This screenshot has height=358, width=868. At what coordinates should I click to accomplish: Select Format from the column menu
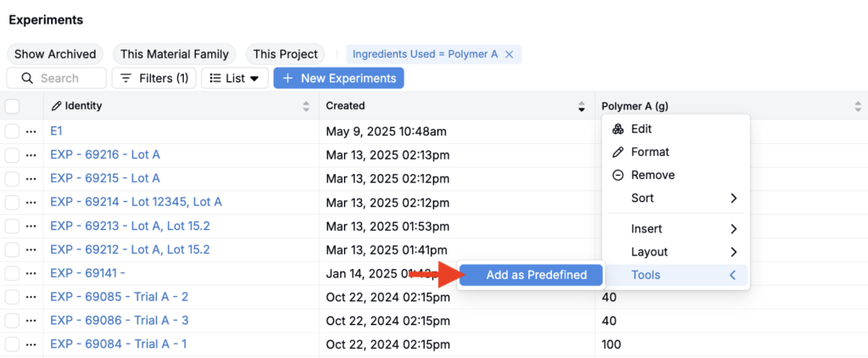(x=649, y=152)
